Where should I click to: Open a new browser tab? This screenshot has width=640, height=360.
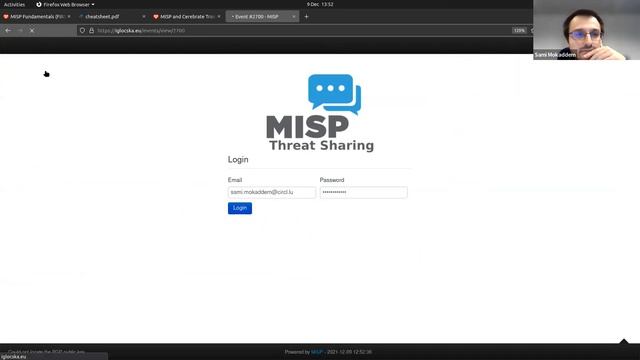[307, 17]
